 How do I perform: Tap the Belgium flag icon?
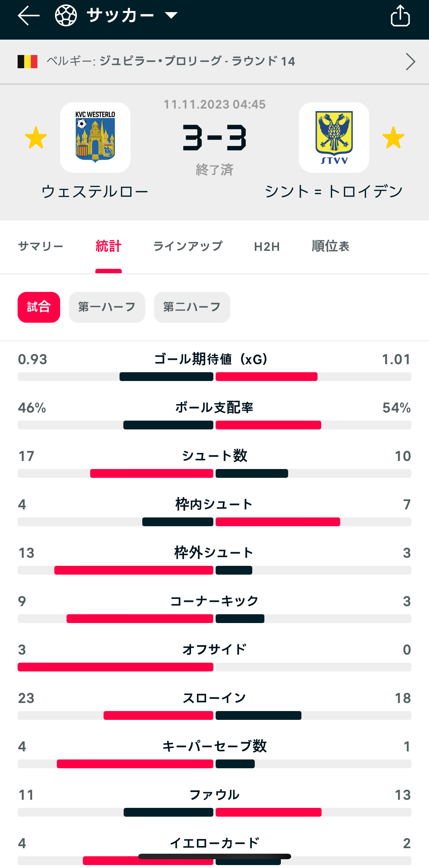[x=27, y=62]
